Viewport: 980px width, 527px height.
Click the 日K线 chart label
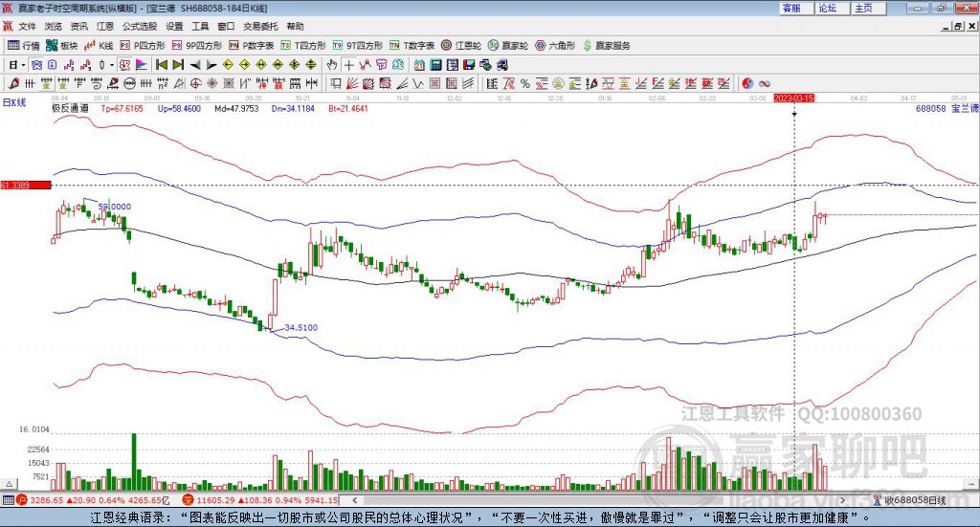point(14,102)
